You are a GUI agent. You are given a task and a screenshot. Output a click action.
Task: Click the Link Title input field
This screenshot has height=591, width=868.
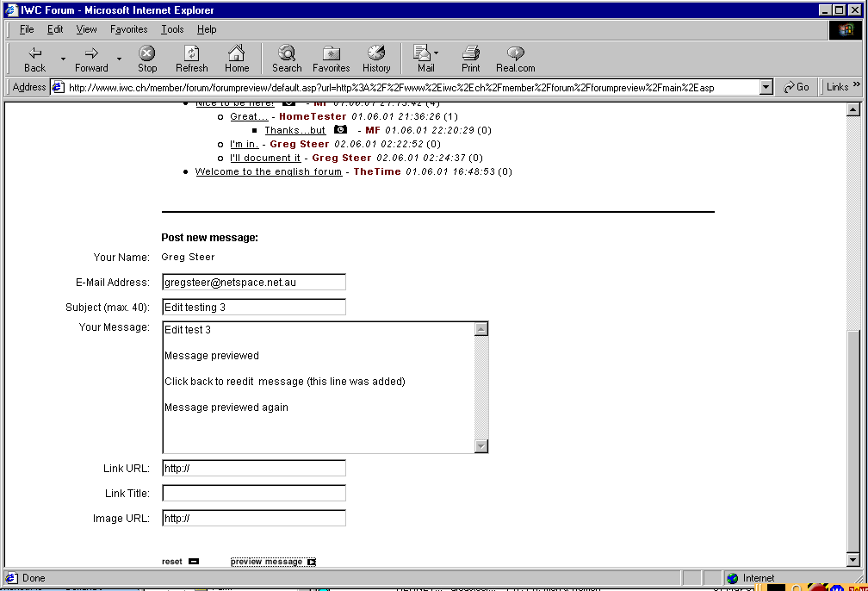tap(254, 493)
